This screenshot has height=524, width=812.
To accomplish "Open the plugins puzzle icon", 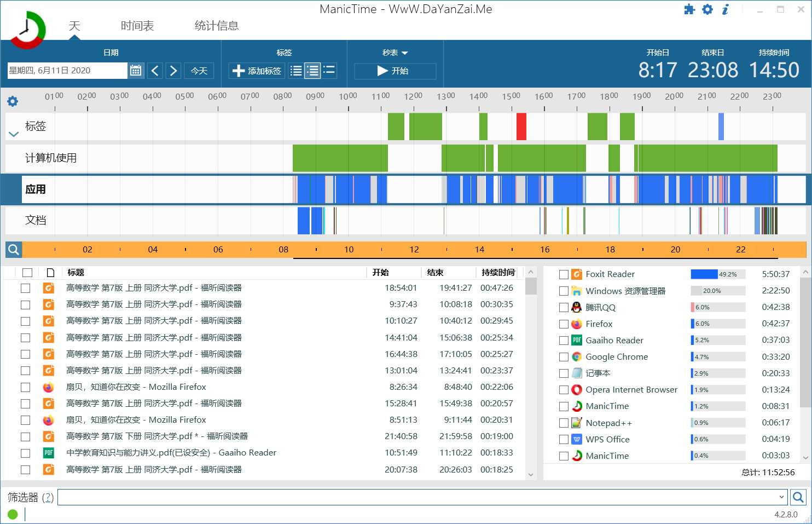I will coord(689,9).
